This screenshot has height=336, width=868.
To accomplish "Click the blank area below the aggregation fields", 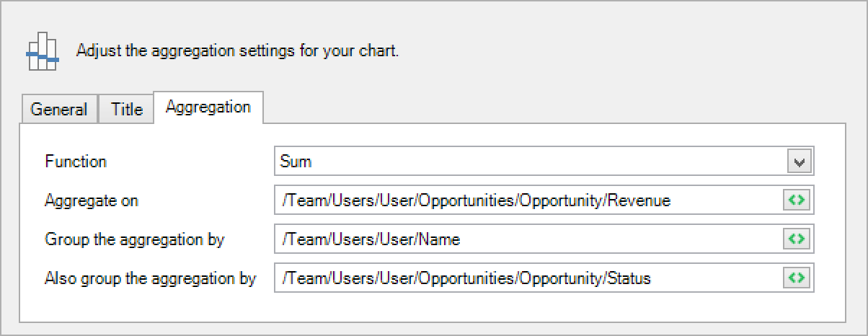I will point(433,306).
